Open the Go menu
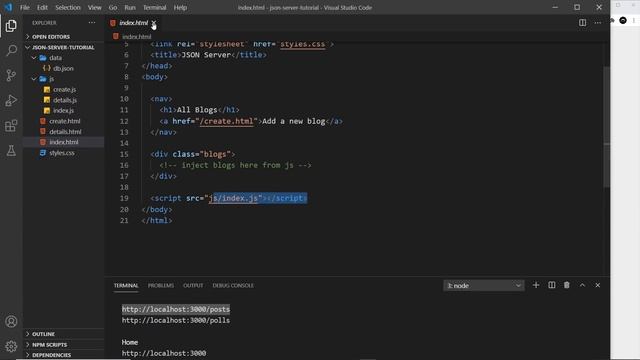 tap(113, 7)
